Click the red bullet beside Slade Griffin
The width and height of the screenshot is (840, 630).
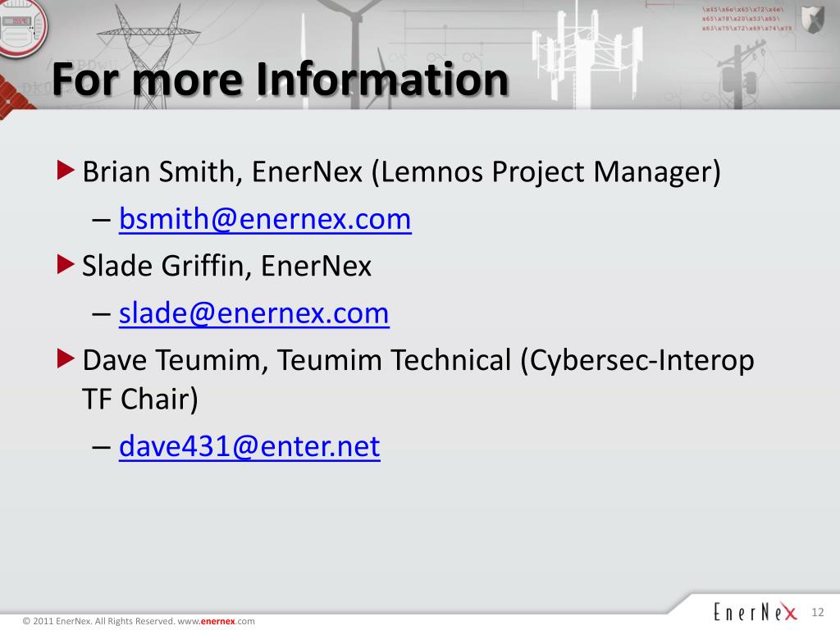click(66, 265)
